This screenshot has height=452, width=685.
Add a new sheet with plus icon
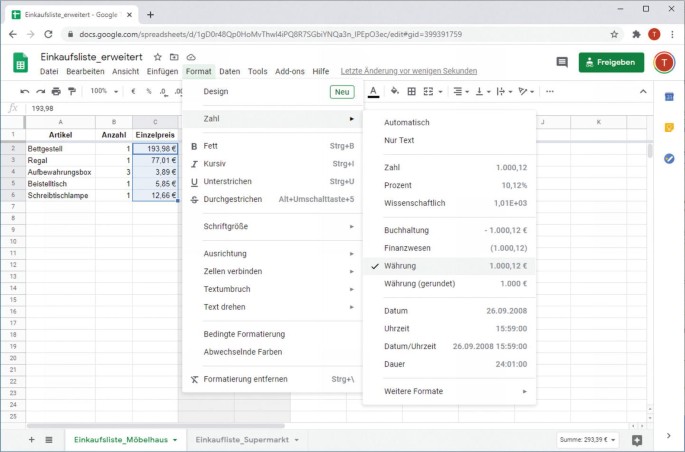pos(31,439)
